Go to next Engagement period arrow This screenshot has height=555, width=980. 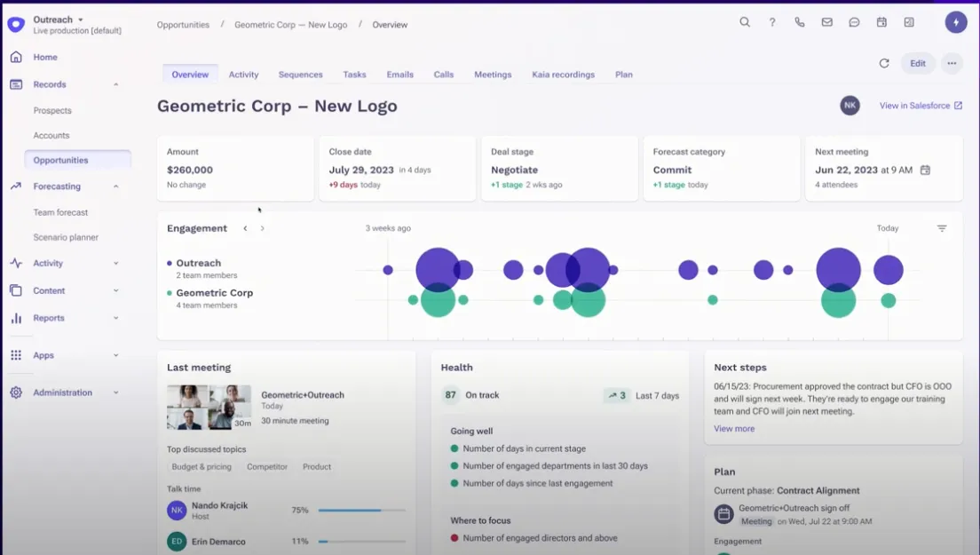(x=263, y=228)
